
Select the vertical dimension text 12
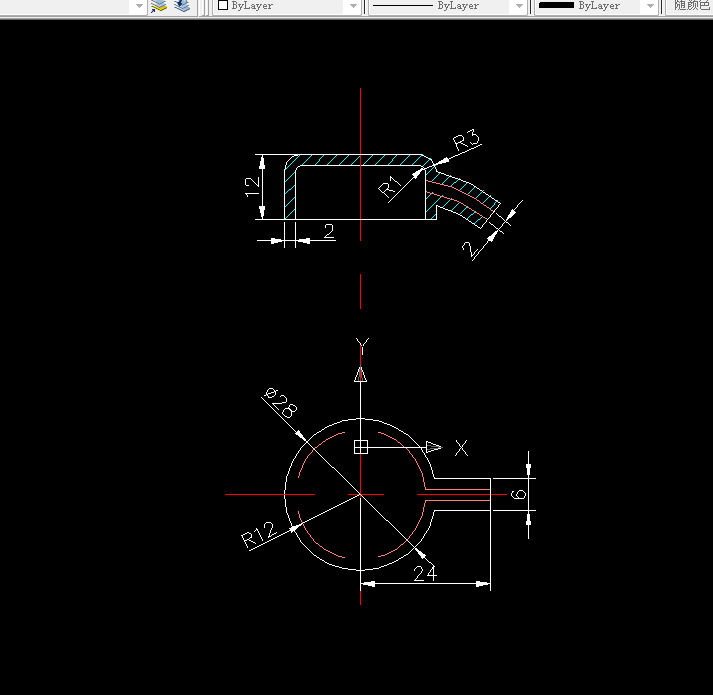click(252, 187)
